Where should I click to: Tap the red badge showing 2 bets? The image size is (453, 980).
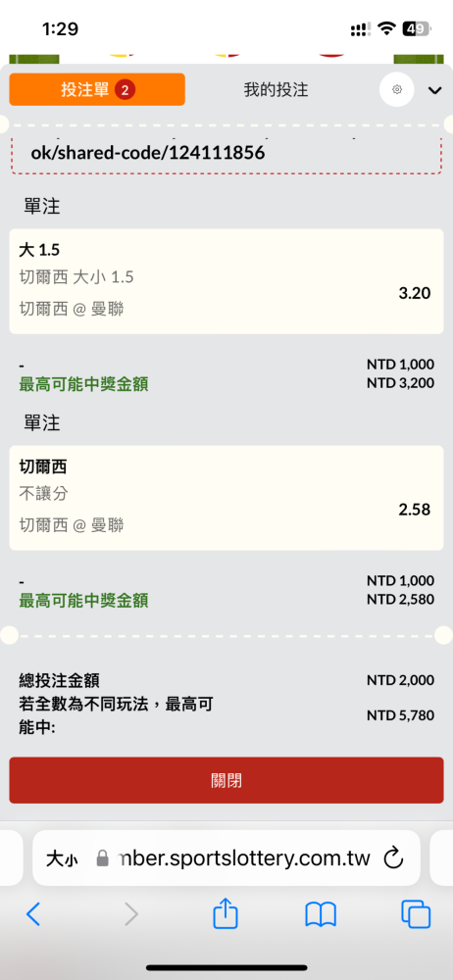click(x=125, y=90)
